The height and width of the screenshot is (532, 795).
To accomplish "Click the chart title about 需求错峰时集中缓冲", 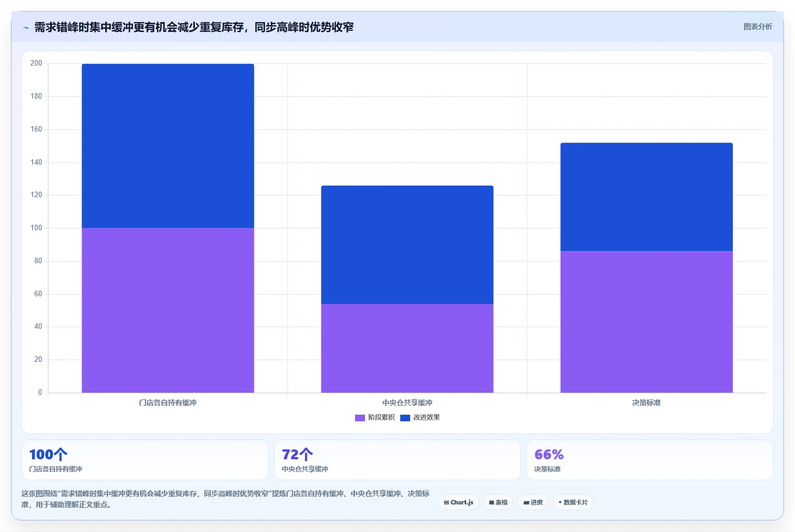I will click(194, 27).
